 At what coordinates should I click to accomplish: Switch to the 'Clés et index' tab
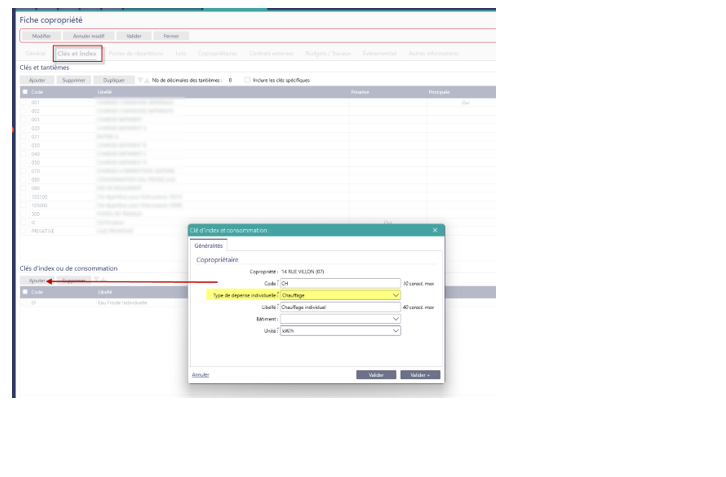coord(77,53)
